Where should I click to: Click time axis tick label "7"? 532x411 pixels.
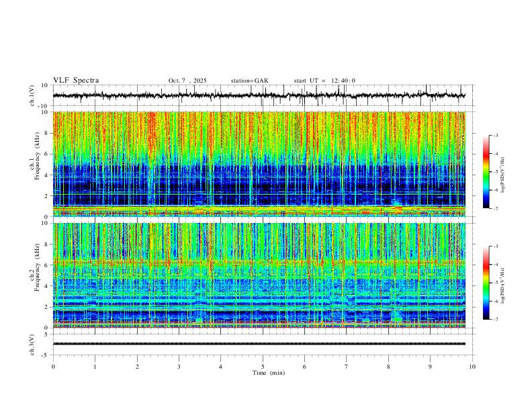pos(347,367)
